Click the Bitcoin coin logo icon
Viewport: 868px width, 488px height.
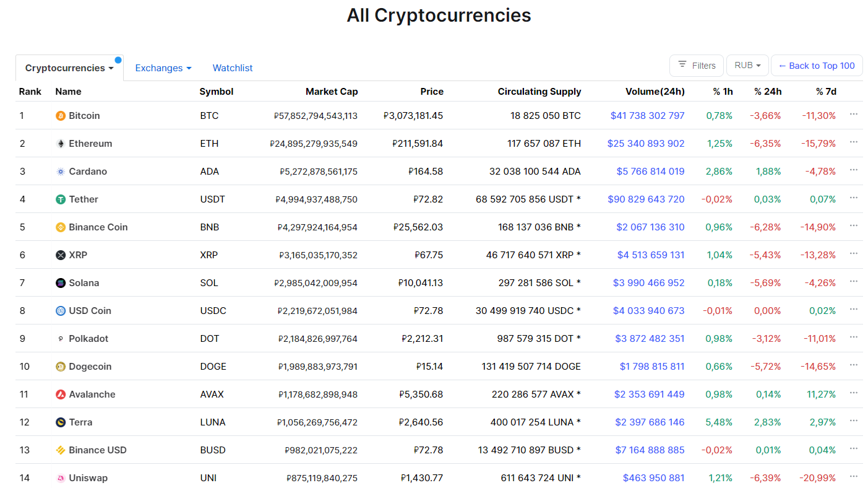(61, 116)
